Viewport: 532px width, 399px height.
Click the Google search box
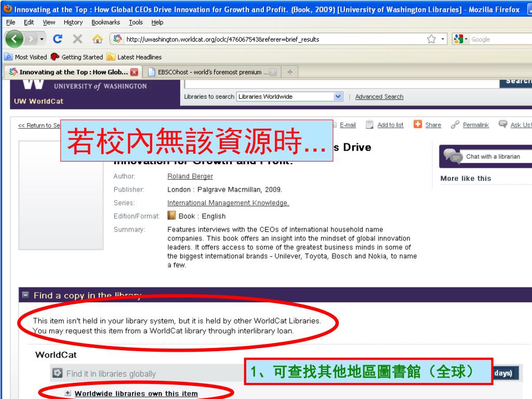point(501,39)
